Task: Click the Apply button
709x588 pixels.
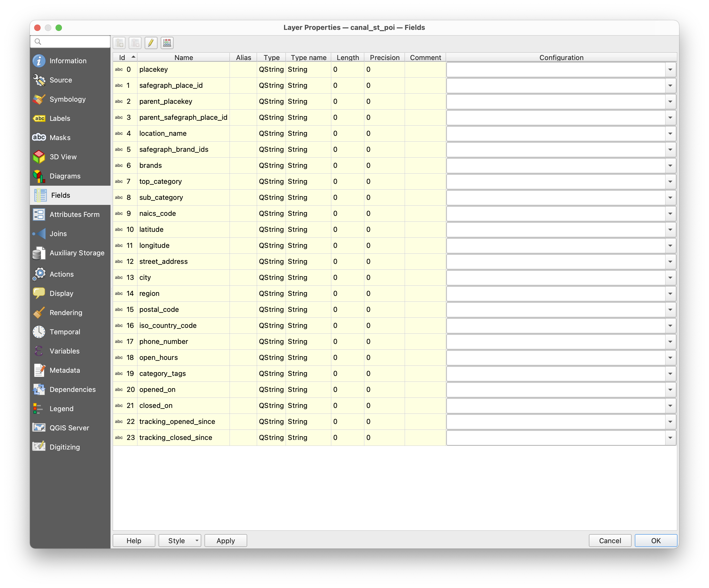Action: coord(226,541)
